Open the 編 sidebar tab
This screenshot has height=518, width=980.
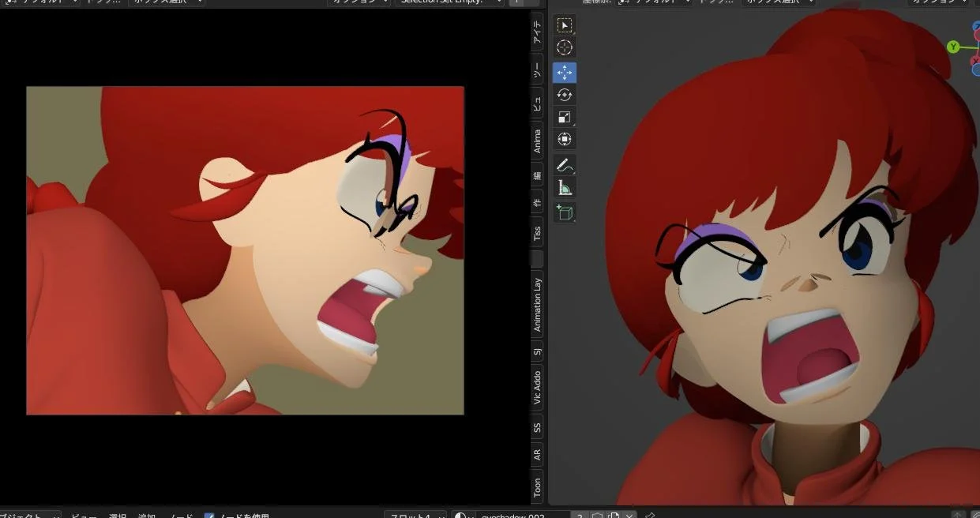[537, 175]
